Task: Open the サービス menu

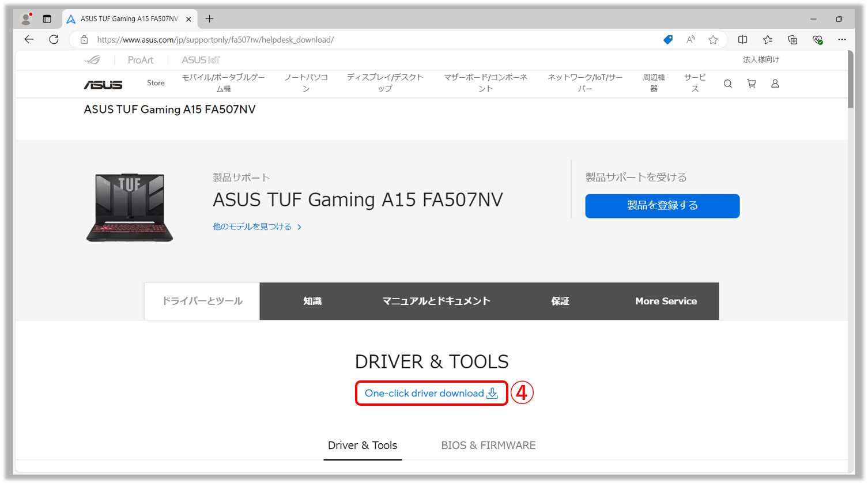Action: 695,83
